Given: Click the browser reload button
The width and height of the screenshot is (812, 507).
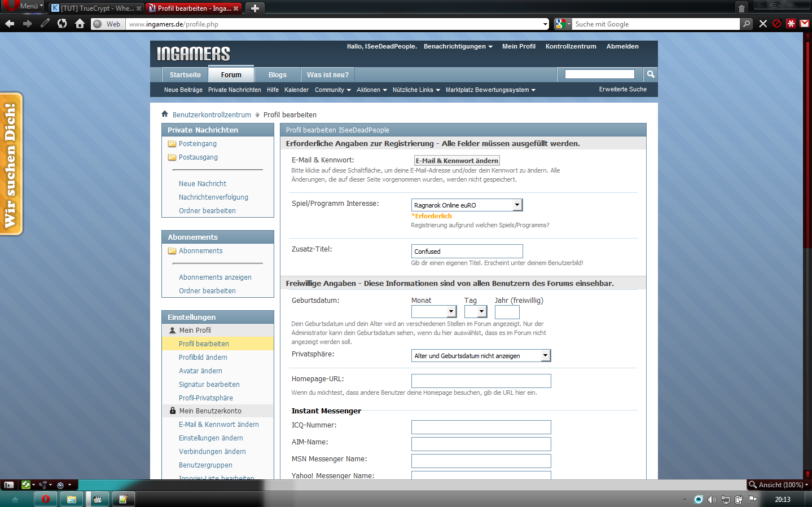Looking at the screenshot, I should (x=62, y=24).
